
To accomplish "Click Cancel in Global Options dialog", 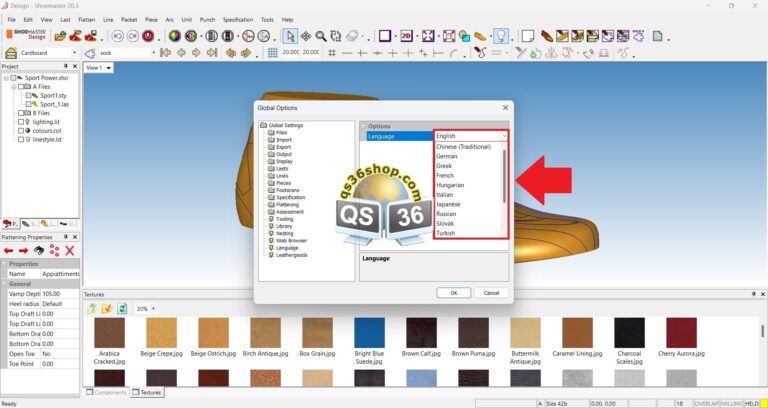I will [490, 293].
